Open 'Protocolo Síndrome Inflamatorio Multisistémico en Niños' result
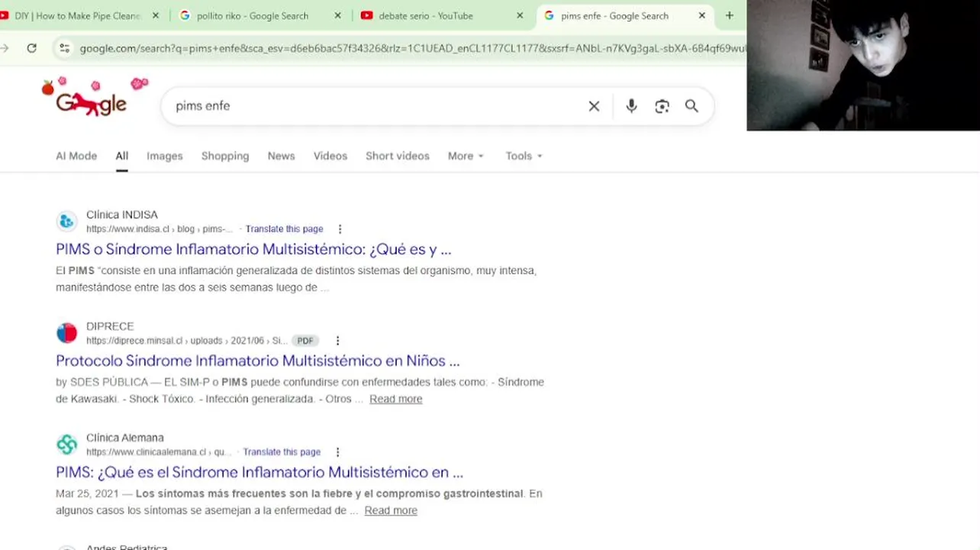The height and width of the screenshot is (550, 980). pyautogui.click(x=258, y=361)
